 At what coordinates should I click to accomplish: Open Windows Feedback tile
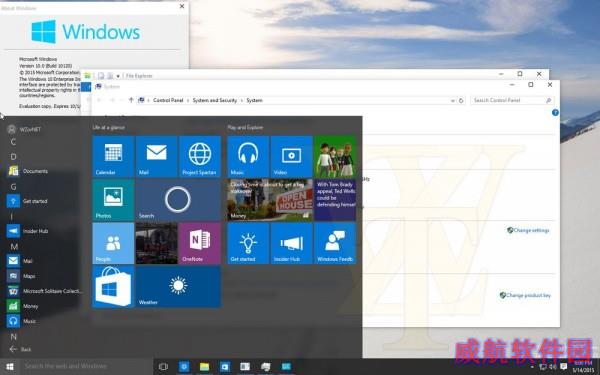point(335,243)
